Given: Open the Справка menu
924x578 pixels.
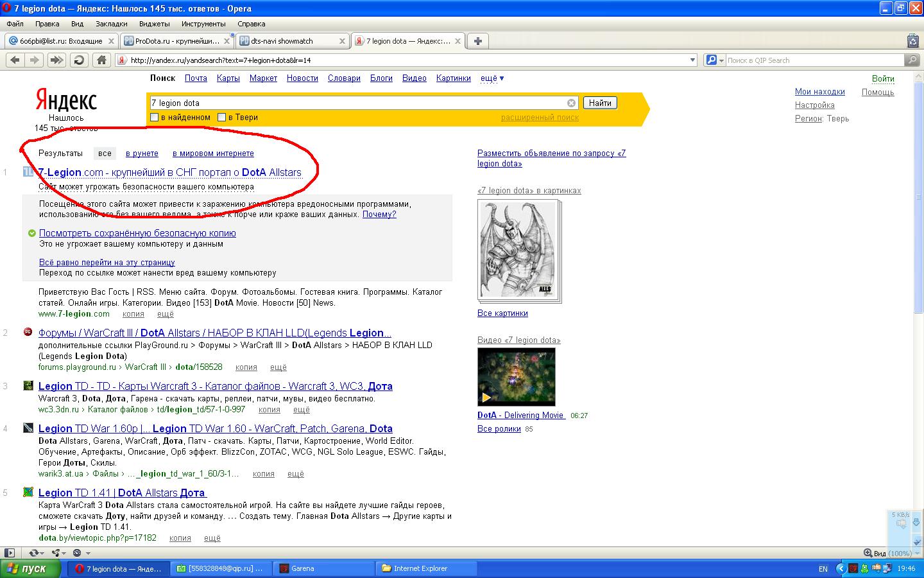Looking at the screenshot, I should pyautogui.click(x=251, y=24).
